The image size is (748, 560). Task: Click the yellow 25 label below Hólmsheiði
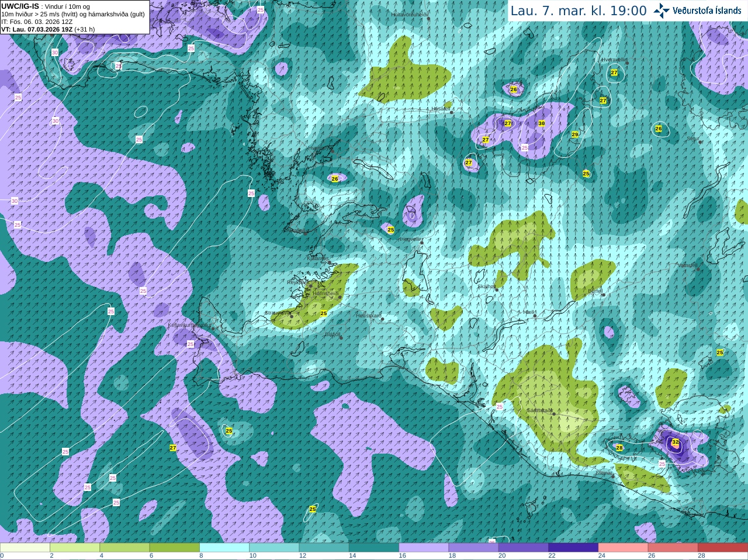[324, 313]
